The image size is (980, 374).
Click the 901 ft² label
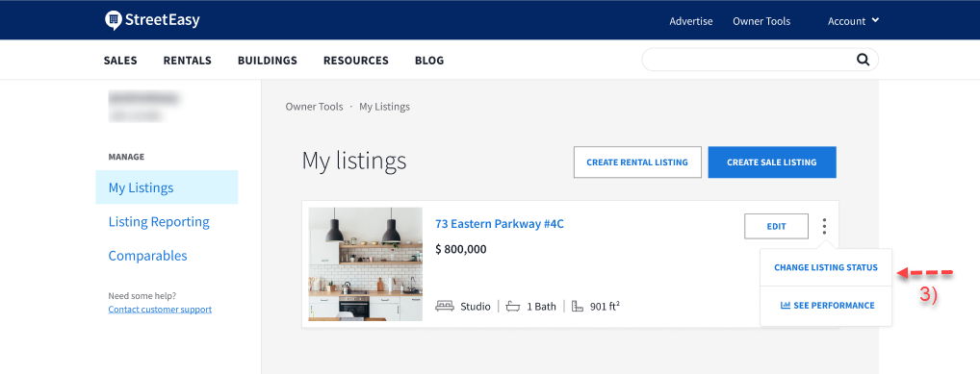click(605, 306)
